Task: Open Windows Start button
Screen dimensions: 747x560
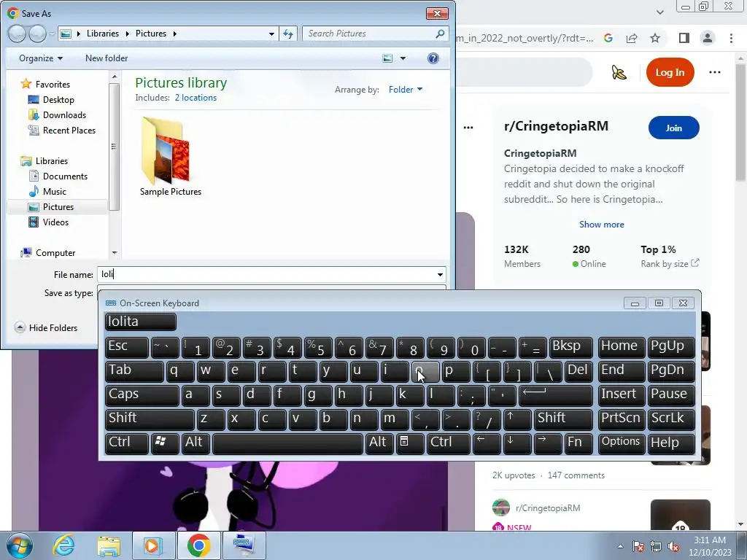Action: (x=20, y=545)
